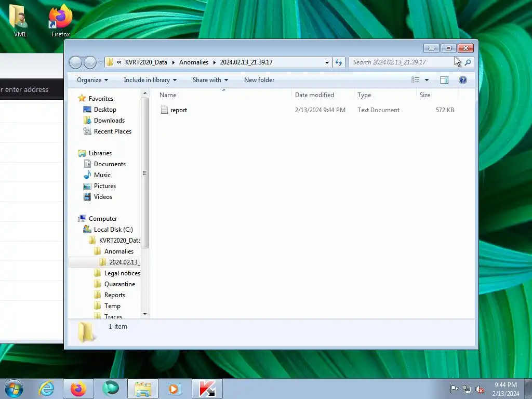Select the Text Document type cell
The width and height of the screenshot is (532, 399).
(x=378, y=110)
